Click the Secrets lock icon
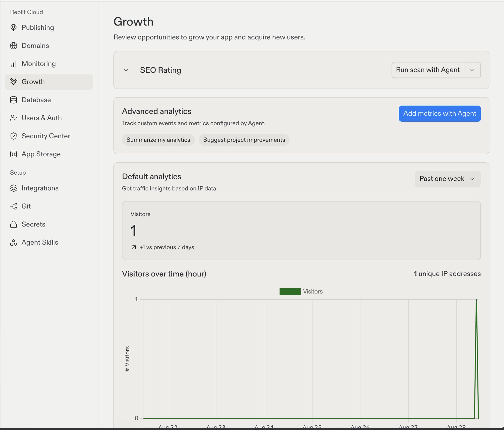Image resolution: width=504 pixels, height=430 pixels. point(14,224)
